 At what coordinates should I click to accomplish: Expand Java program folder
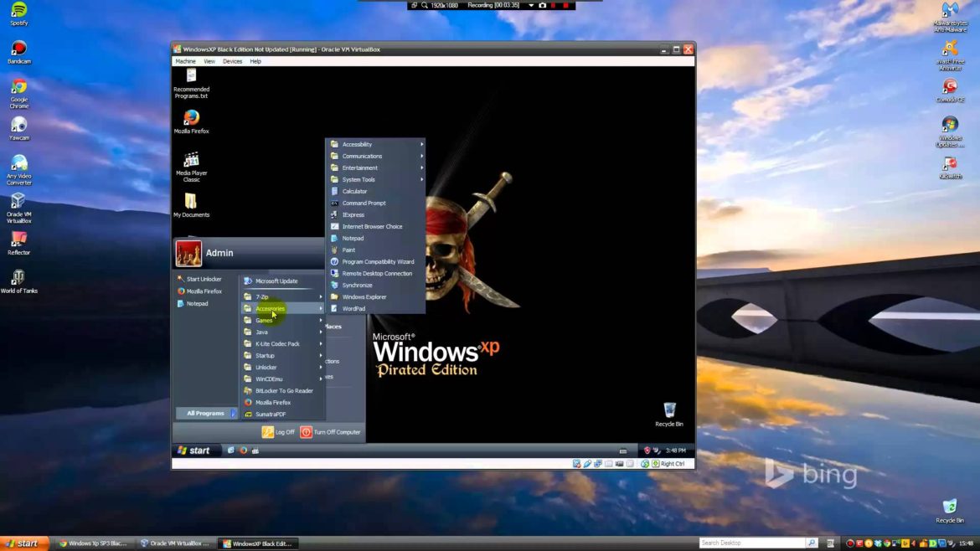[282, 332]
